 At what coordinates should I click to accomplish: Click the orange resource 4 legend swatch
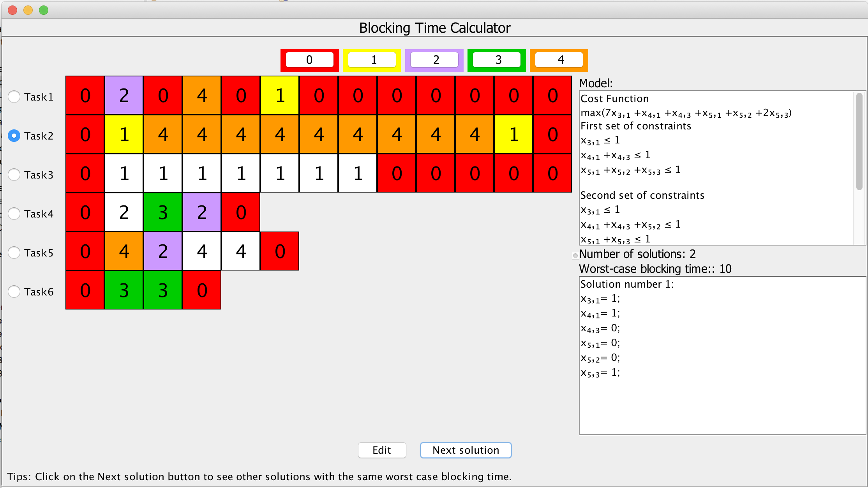[x=559, y=60]
